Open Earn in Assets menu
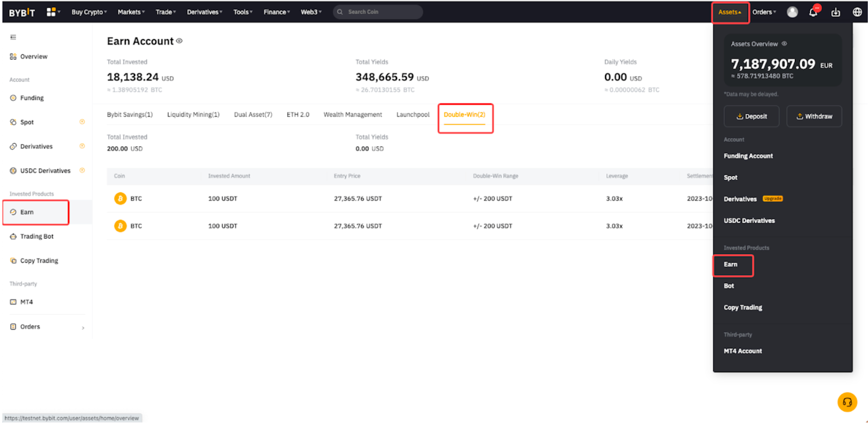This screenshot has height=427, width=868. tap(730, 264)
